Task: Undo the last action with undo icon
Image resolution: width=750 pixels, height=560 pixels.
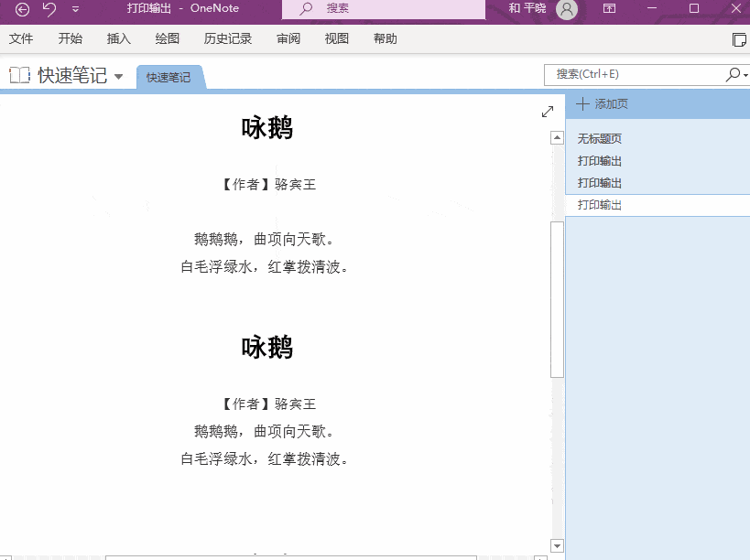Action: pyautogui.click(x=49, y=9)
